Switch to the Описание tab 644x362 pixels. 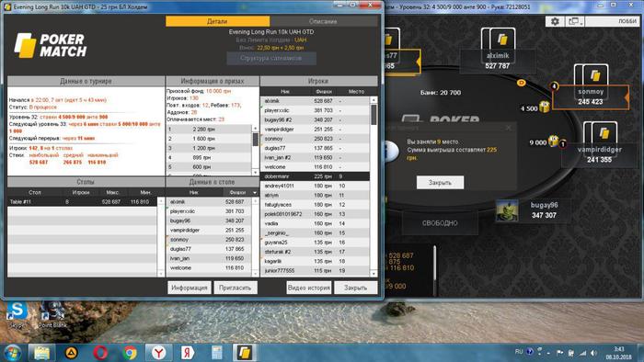(x=323, y=21)
